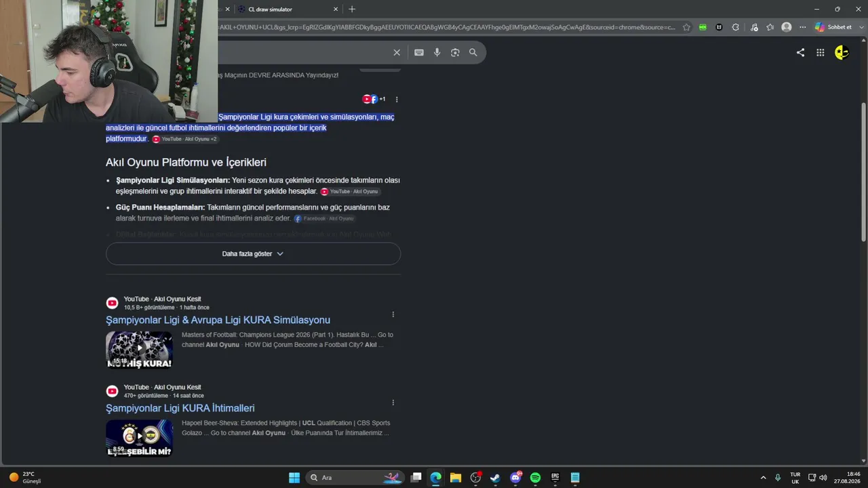Open 'Şampiyonlar Ligi & Avrupa Ligi KURA Simülasyonu' result
The height and width of the screenshot is (488, 868).
(x=218, y=320)
